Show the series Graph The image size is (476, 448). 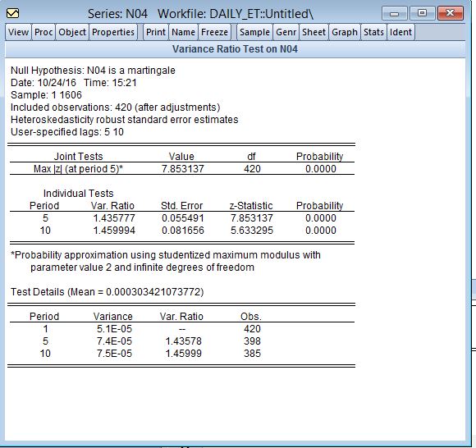345,32
